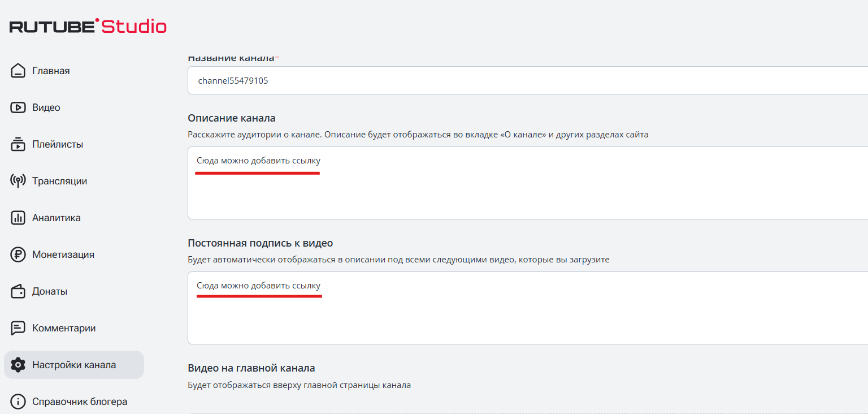Go to the Аналитика section
The height and width of the screenshot is (414, 868).
point(57,217)
